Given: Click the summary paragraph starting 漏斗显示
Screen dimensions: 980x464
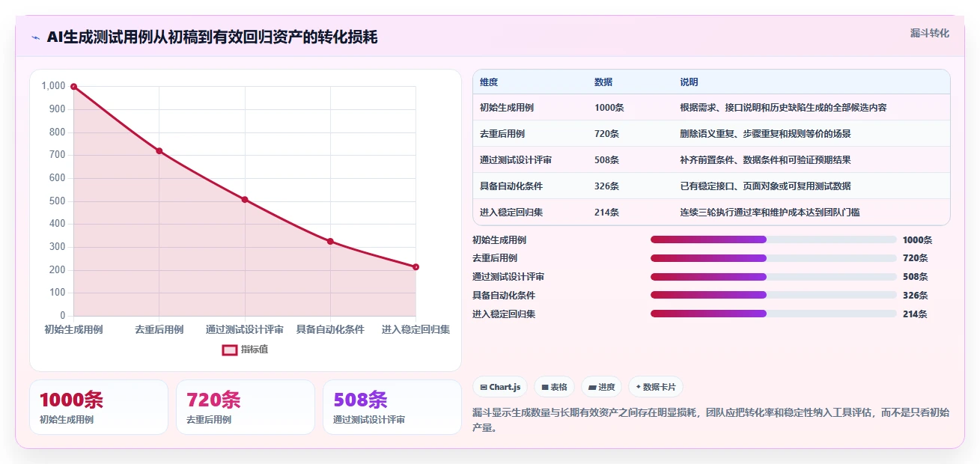Looking at the screenshot, I should pyautogui.click(x=710, y=420).
